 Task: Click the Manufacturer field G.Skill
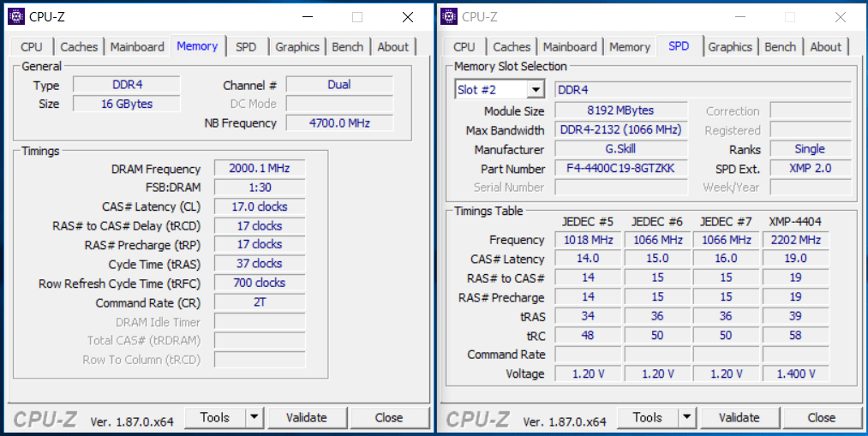point(621,149)
